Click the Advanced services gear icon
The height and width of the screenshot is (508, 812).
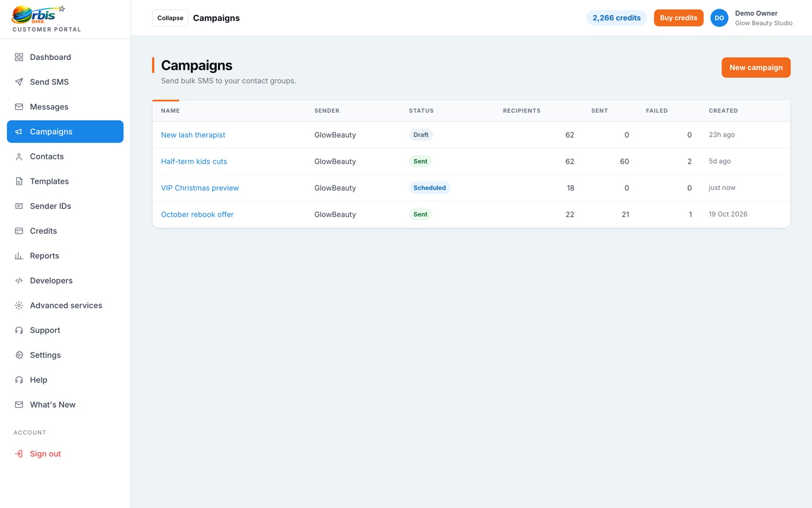coord(19,306)
